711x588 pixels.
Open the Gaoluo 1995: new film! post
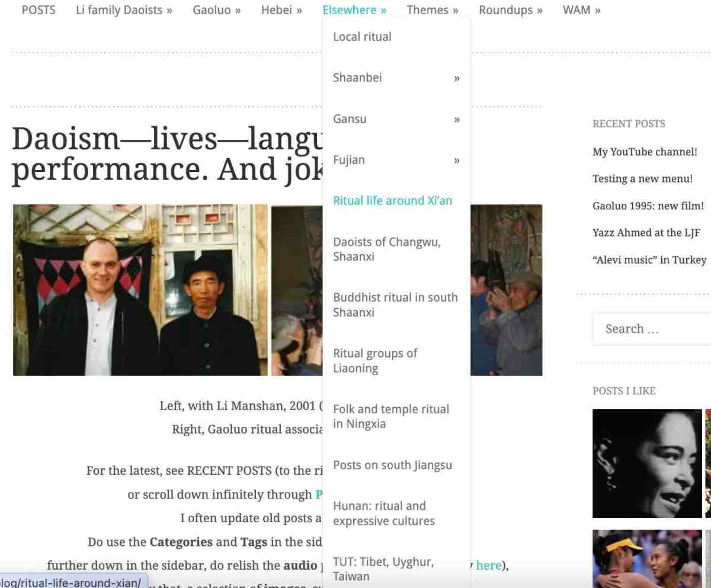click(648, 206)
